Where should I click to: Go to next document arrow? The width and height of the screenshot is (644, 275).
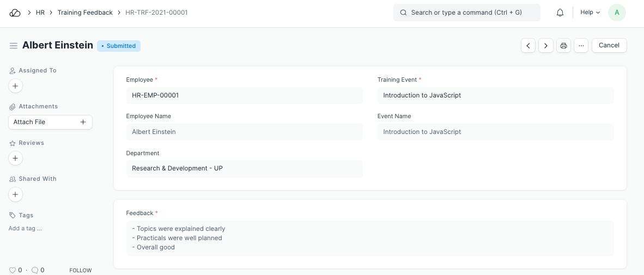click(546, 46)
